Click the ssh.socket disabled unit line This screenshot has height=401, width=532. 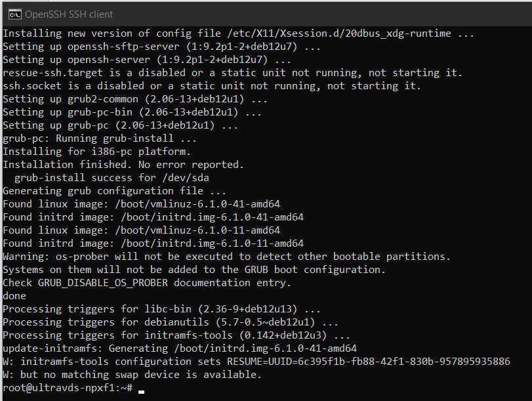click(211, 86)
